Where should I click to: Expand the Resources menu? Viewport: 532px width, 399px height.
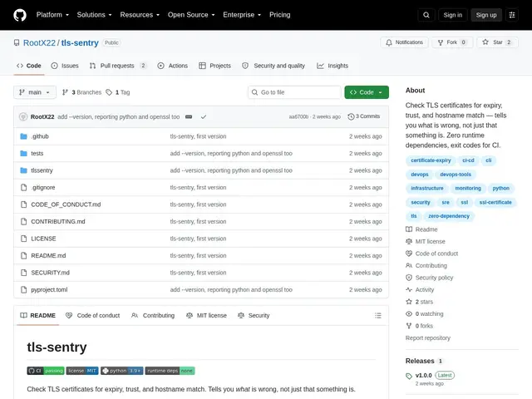click(x=140, y=15)
